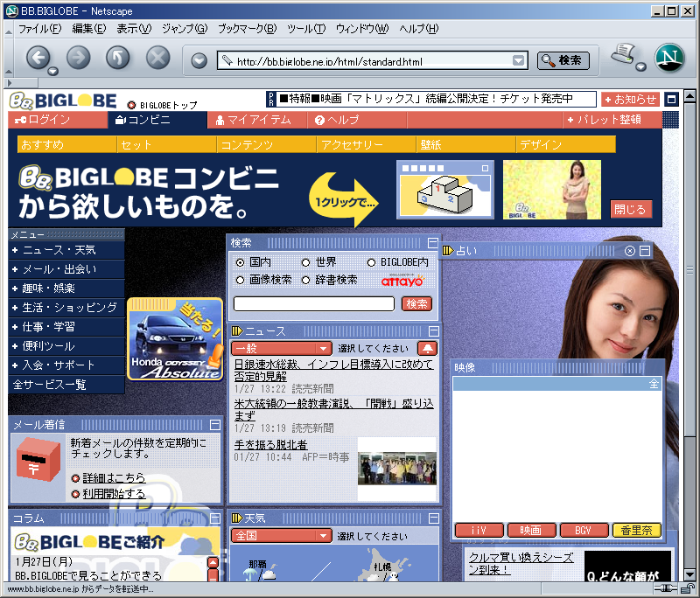The width and height of the screenshot is (700, 598).
Task: Click the Print icon in toolbar
Action: coord(624,54)
